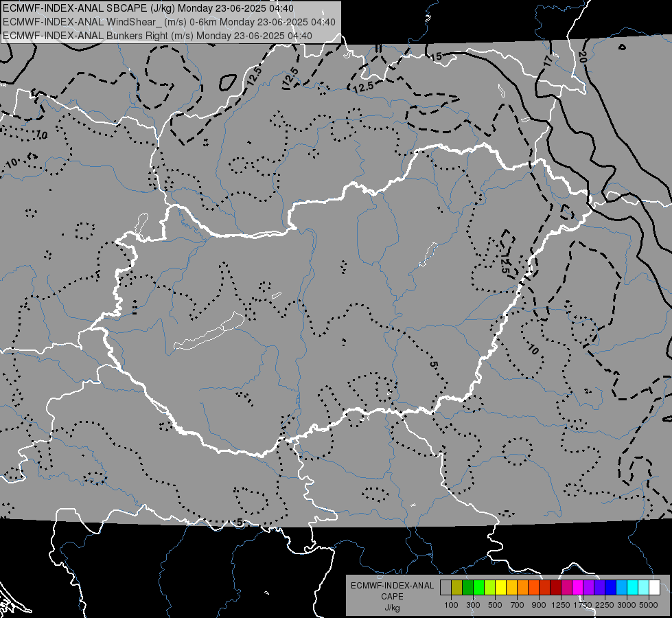This screenshot has width=672, height=618.
Task: Click the 700 tick value in the legend
Action: click(x=518, y=605)
